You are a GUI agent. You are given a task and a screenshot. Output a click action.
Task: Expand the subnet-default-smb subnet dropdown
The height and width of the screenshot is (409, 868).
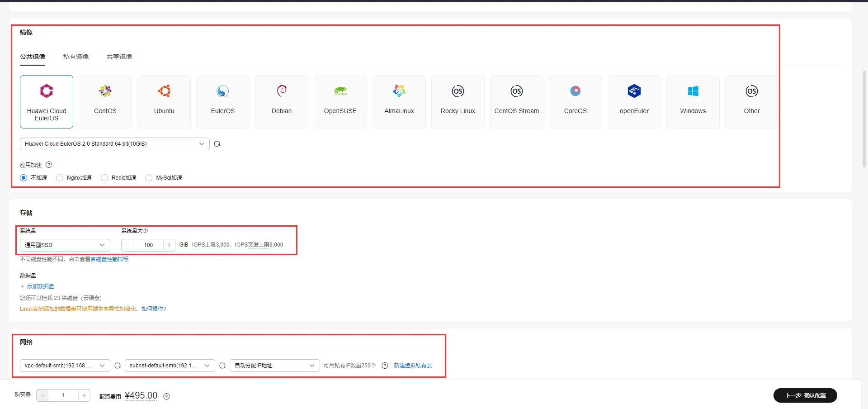(170, 366)
